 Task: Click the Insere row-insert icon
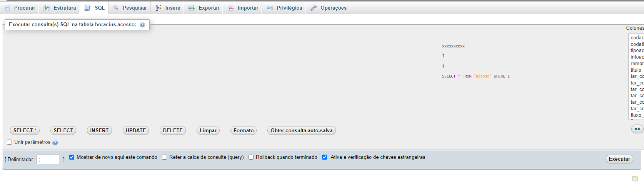[158, 8]
